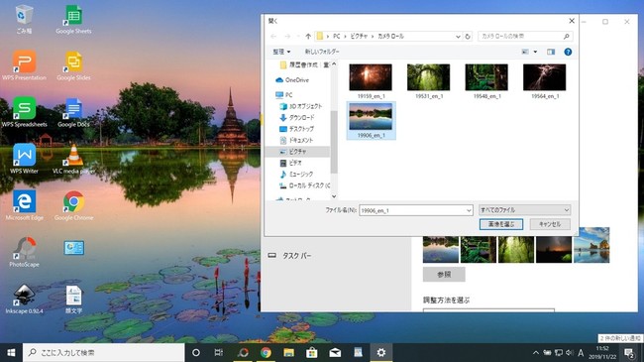Screen dimensions: 644x362
Task: Select ドキュメント folder in navigation pane
Action: (296, 140)
